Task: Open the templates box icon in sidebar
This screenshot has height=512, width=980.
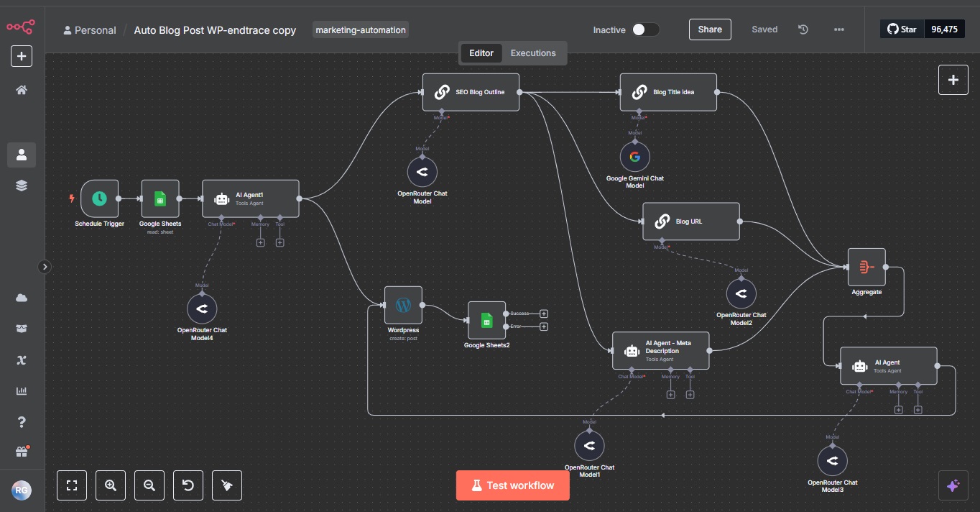Action: pos(22,329)
